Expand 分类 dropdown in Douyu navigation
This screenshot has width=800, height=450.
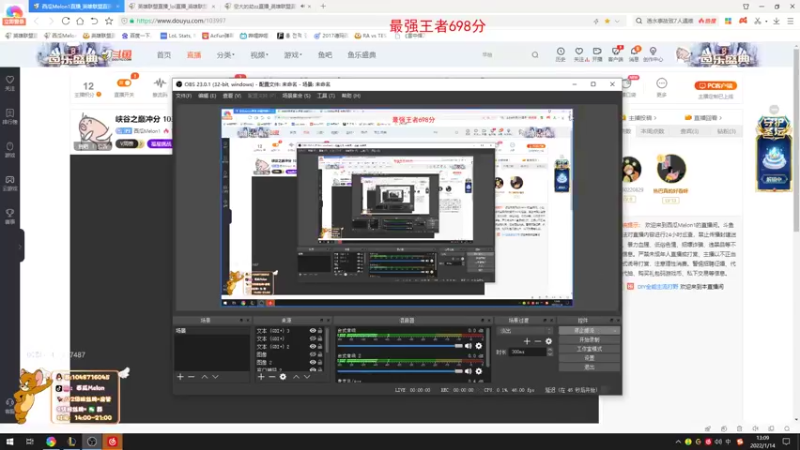(225, 55)
